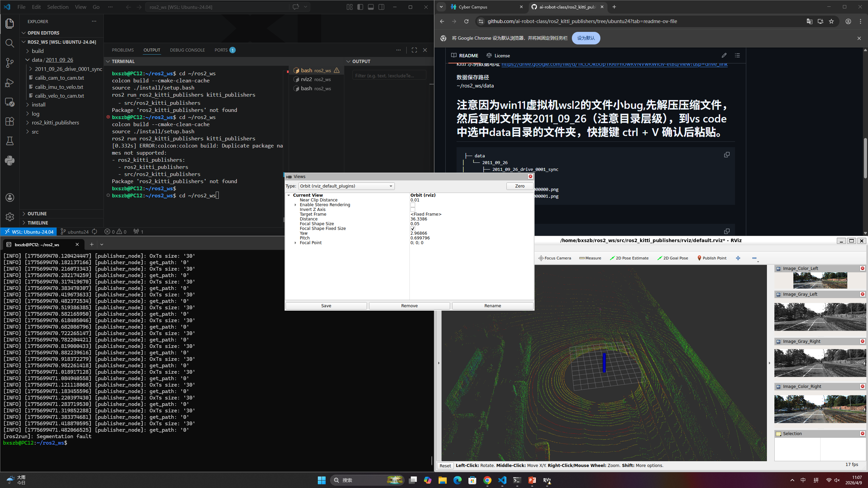
Task: Open the File menu in VS Code
Action: [x=21, y=7]
